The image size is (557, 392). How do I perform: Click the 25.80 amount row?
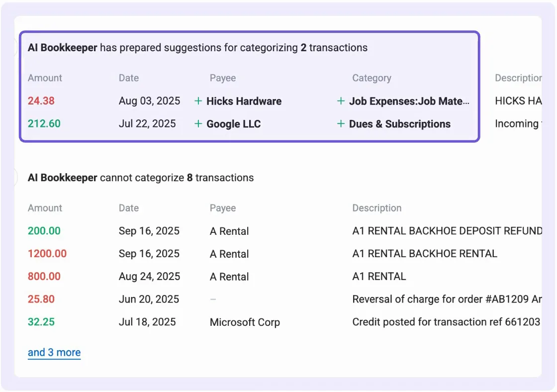click(41, 299)
